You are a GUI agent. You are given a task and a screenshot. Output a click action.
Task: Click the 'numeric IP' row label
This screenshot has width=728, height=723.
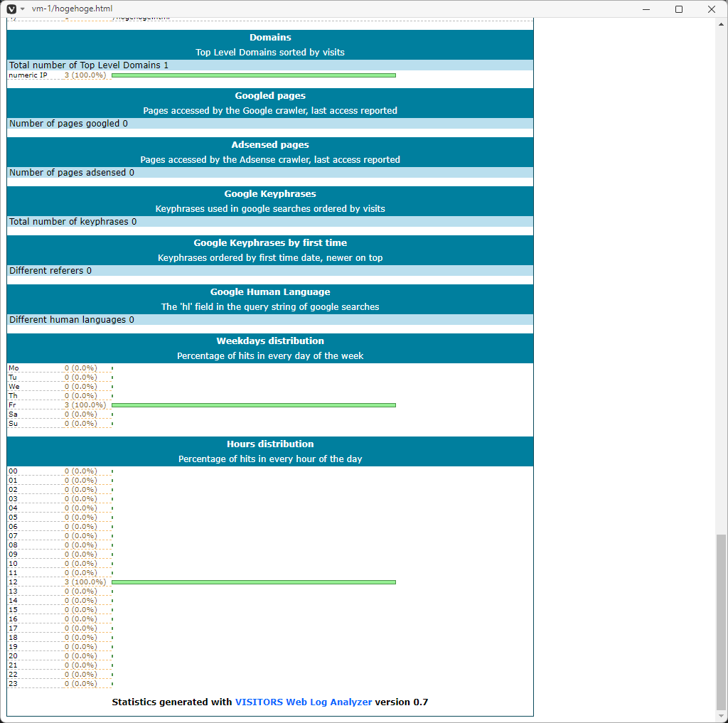28,75
